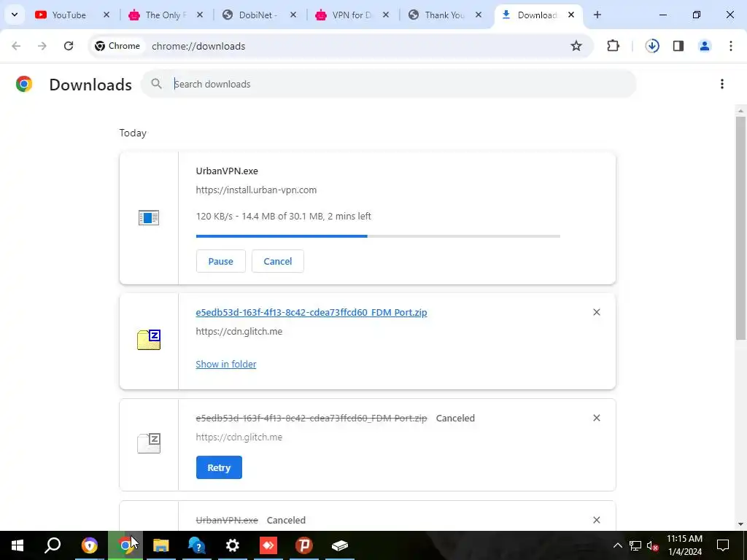Click the Search downloads field
The image size is (747, 560).
388,84
